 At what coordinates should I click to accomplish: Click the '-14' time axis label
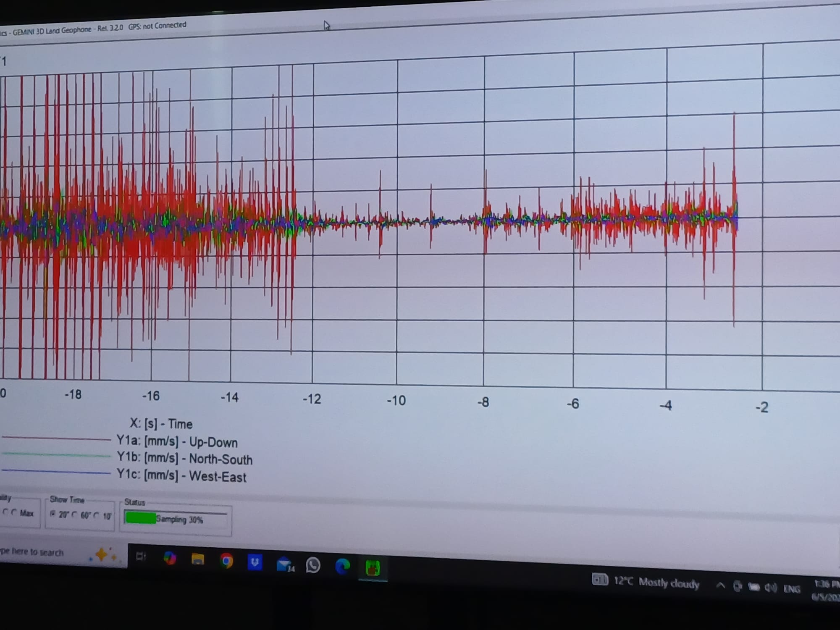tap(230, 397)
